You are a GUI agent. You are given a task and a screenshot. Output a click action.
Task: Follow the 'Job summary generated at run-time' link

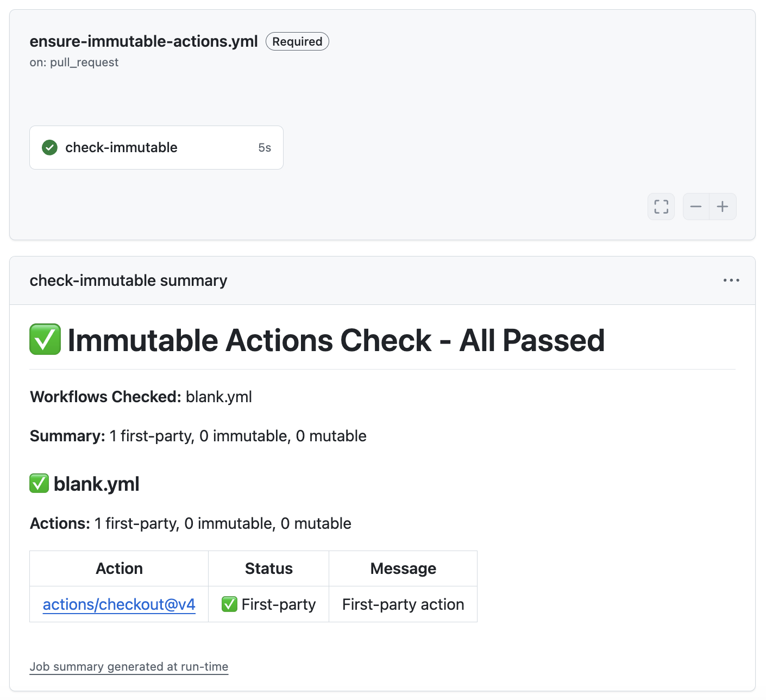pos(129,667)
